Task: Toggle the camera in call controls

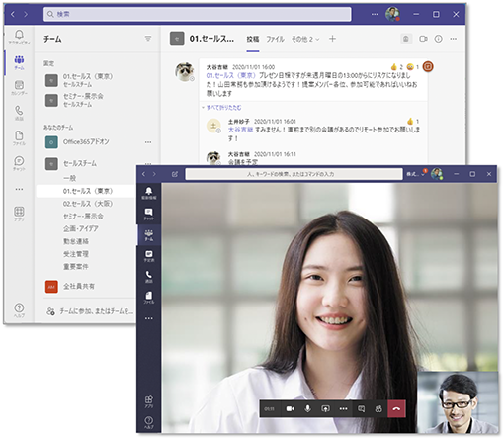Action: point(290,409)
